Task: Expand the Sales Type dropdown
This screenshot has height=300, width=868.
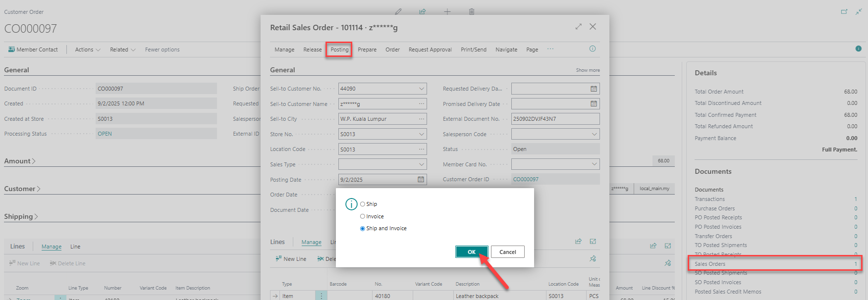Action: click(x=422, y=164)
